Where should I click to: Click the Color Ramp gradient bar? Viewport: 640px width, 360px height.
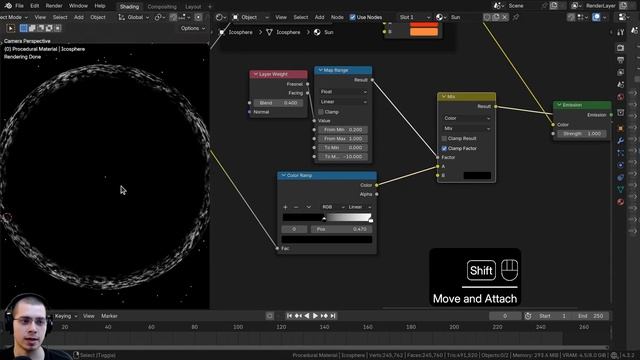327,217
